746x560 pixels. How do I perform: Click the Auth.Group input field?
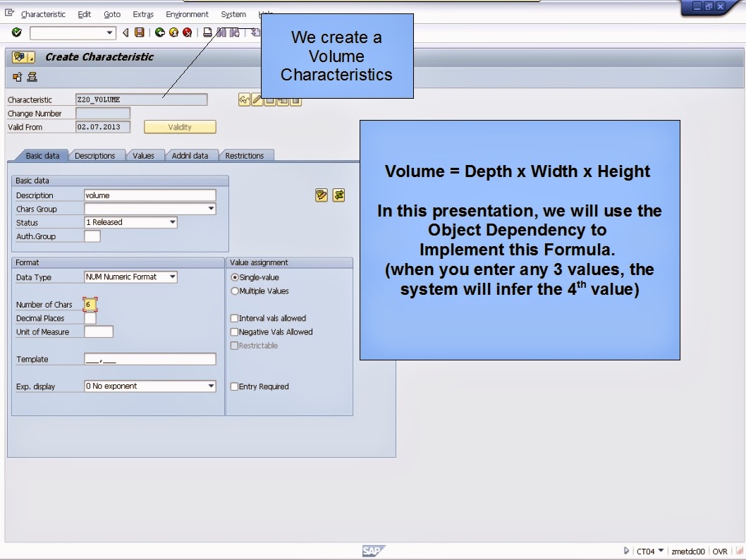[92, 236]
